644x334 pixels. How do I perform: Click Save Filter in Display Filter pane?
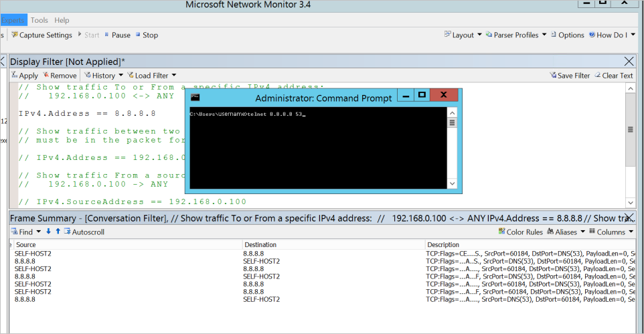point(570,76)
